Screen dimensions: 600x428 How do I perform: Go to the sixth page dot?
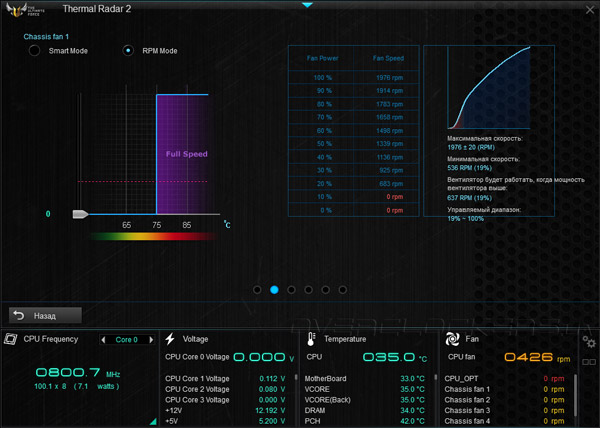pos(342,290)
